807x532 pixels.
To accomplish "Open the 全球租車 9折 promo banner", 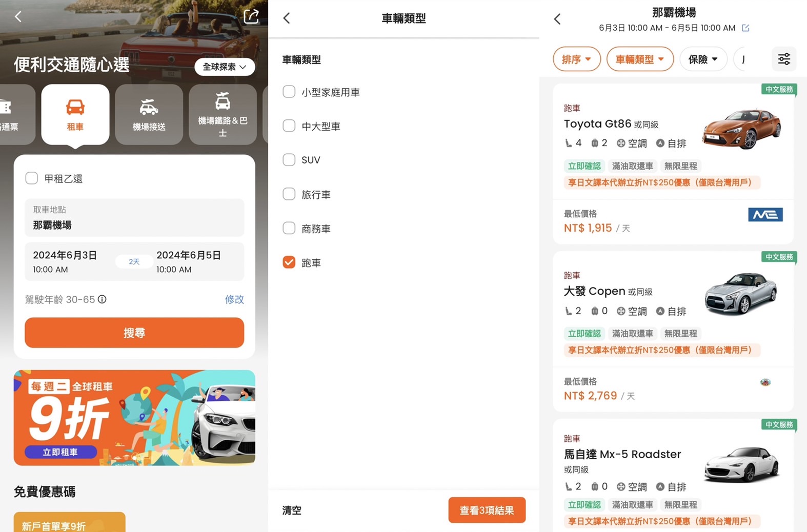I will tap(134, 418).
